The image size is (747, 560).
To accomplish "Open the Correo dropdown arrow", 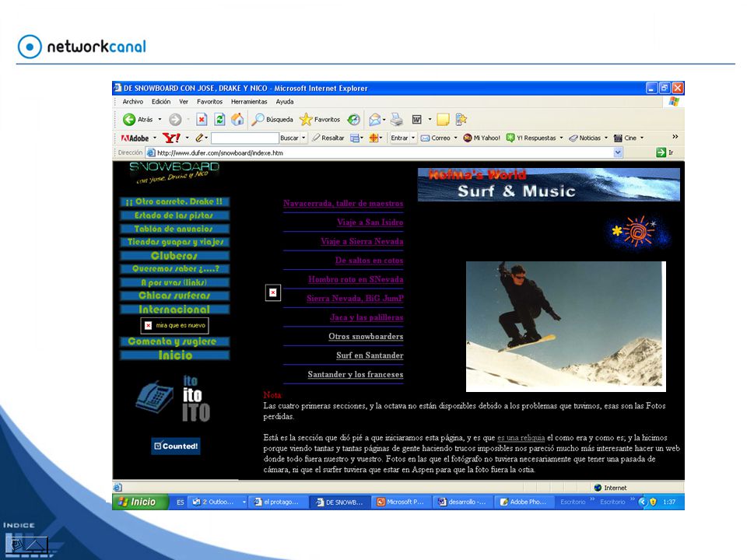I will 455,138.
